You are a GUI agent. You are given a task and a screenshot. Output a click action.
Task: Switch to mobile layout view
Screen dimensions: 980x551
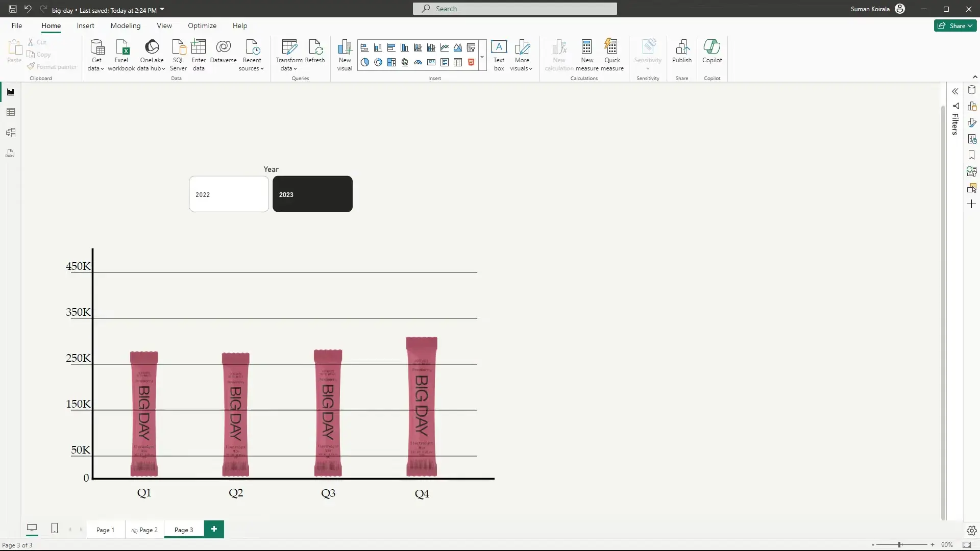pyautogui.click(x=55, y=529)
